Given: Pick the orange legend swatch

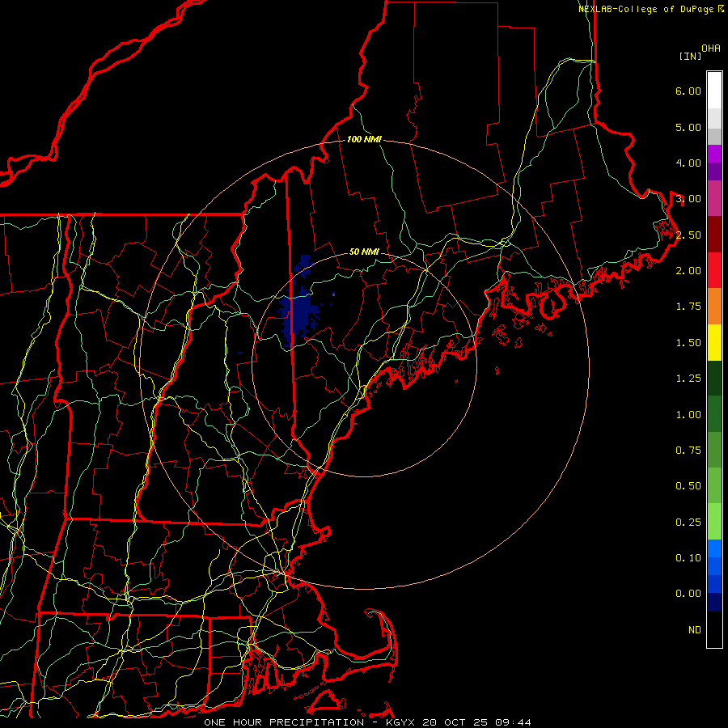Looking at the screenshot, I should click(x=714, y=307).
